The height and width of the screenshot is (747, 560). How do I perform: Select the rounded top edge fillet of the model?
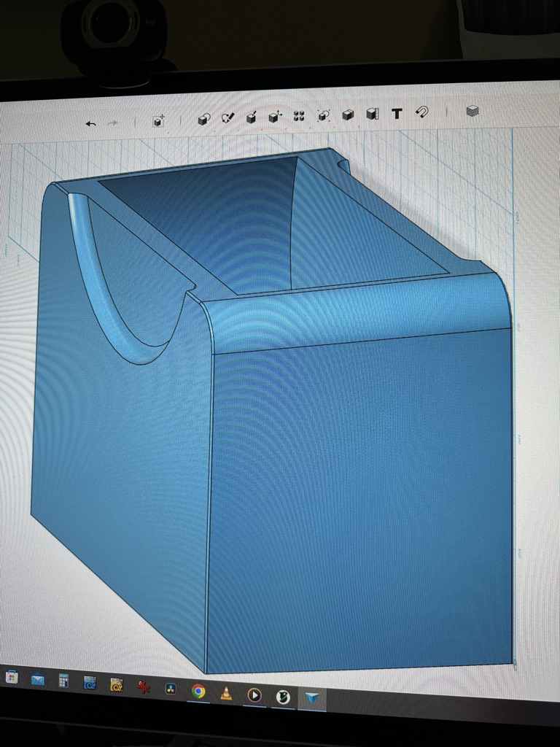pos(357,312)
